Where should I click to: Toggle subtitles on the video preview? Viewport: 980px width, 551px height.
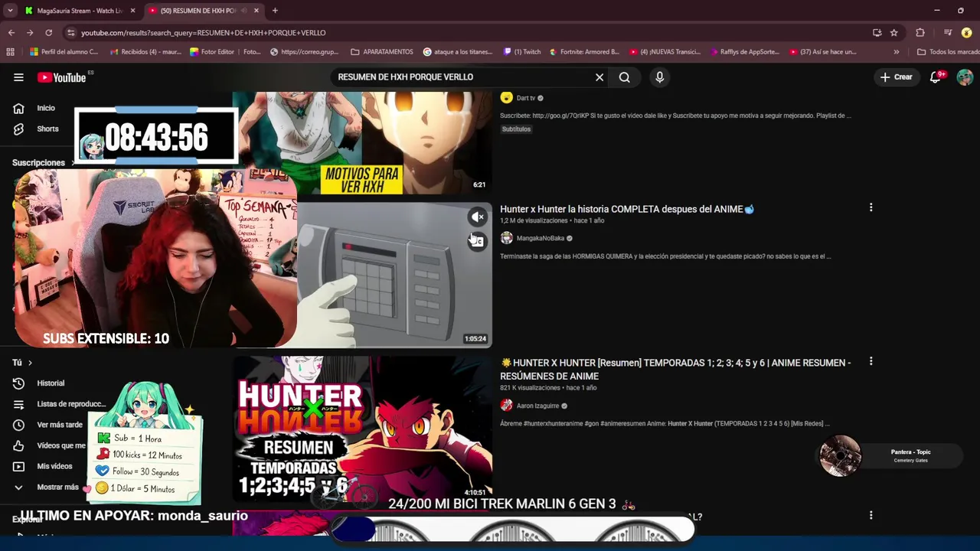coord(477,242)
